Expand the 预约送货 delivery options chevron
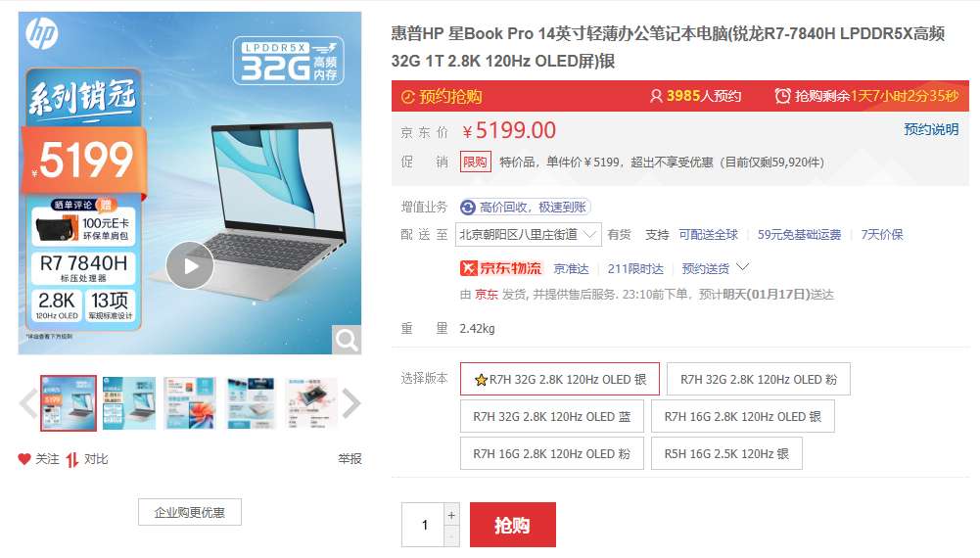980x558 pixels. (x=742, y=267)
